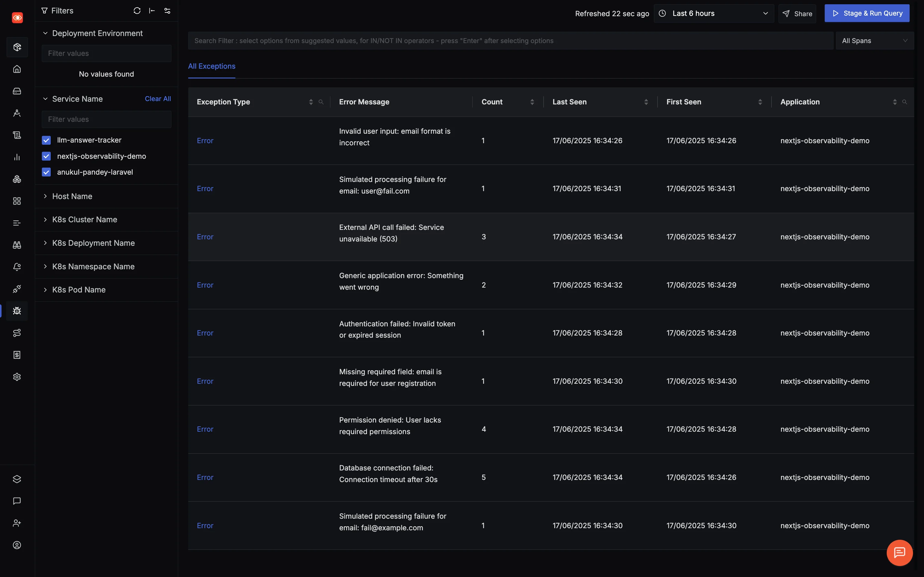Viewport: 924px width, 577px height.
Task: Open the All Spans dropdown
Action: tap(875, 40)
